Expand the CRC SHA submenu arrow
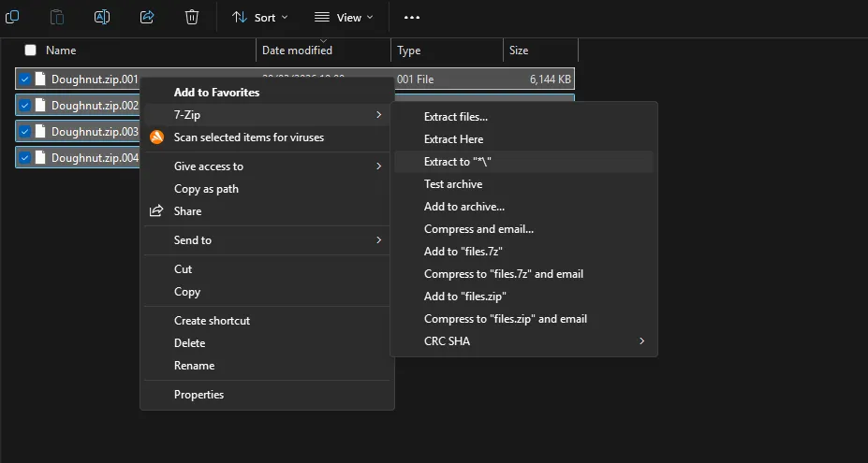The image size is (868, 463). click(x=642, y=340)
